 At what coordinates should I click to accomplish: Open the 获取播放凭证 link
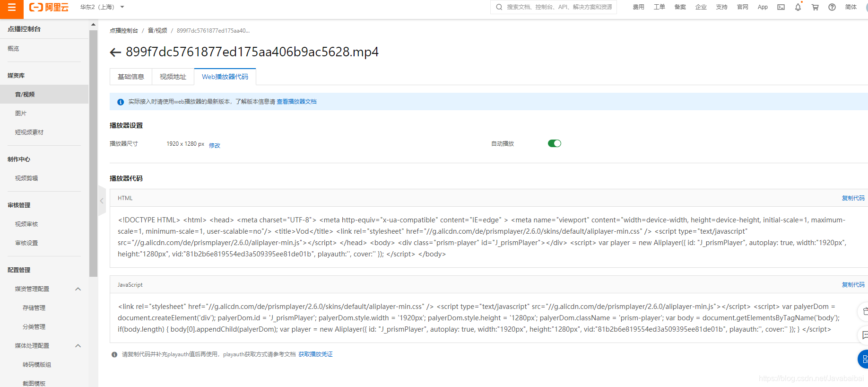315,354
